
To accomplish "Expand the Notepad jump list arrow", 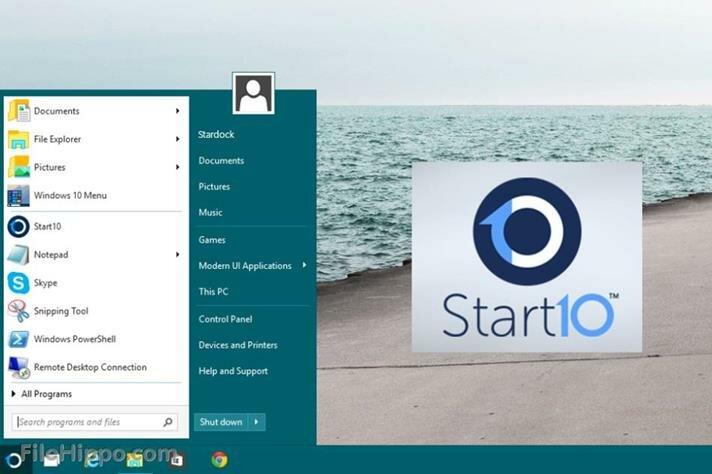I will pyautogui.click(x=178, y=254).
